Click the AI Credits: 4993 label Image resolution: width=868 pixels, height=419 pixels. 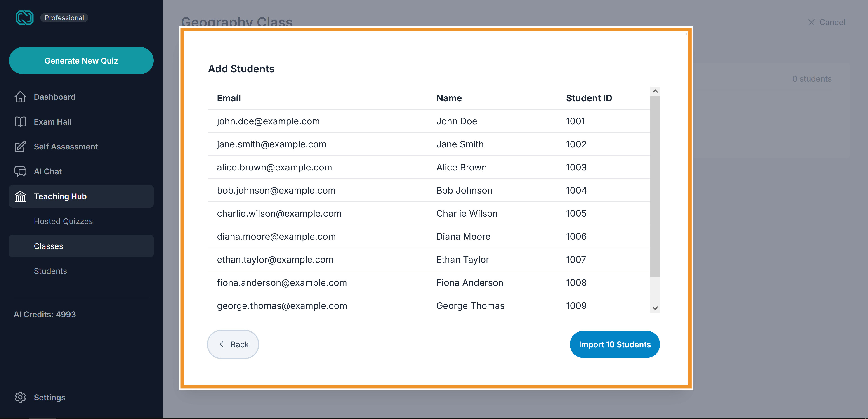(45, 315)
